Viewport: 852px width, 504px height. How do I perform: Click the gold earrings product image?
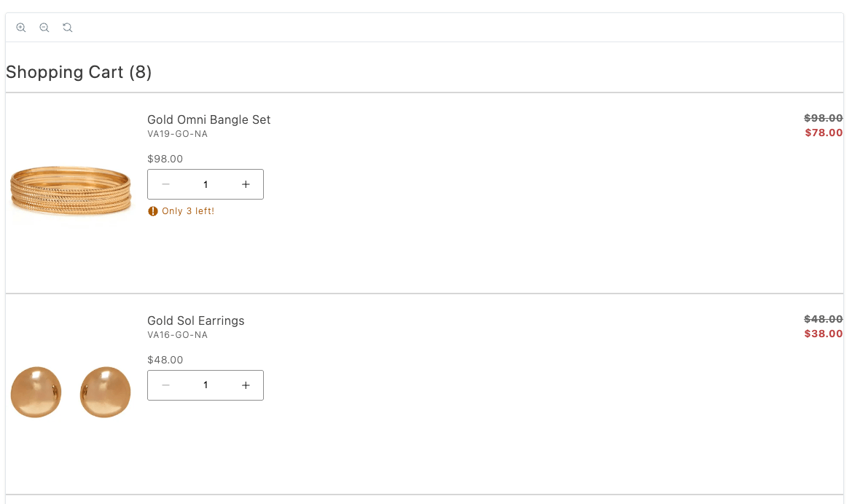[71, 392]
